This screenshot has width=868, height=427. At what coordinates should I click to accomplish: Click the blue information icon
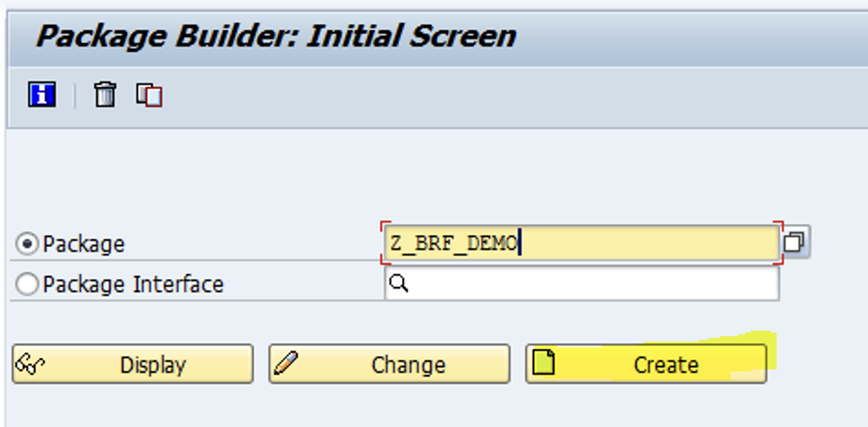pyautogui.click(x=42, y=94)
